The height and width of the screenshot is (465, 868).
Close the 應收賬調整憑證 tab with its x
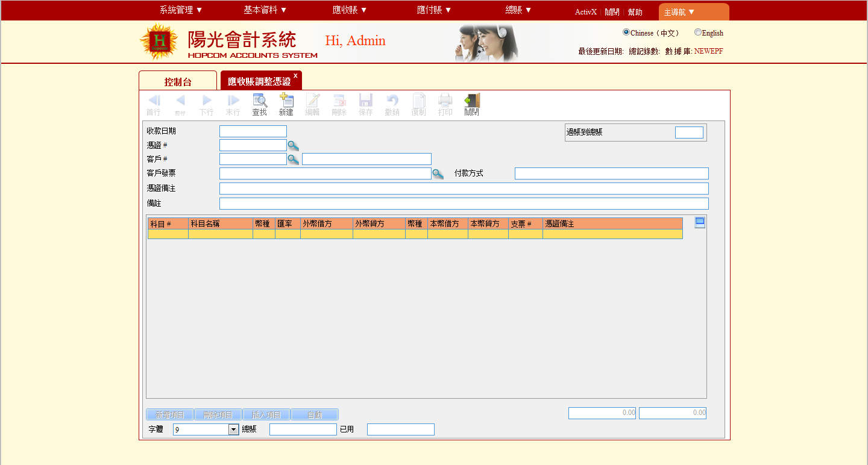pyautogui.click(x=295, y=76)
